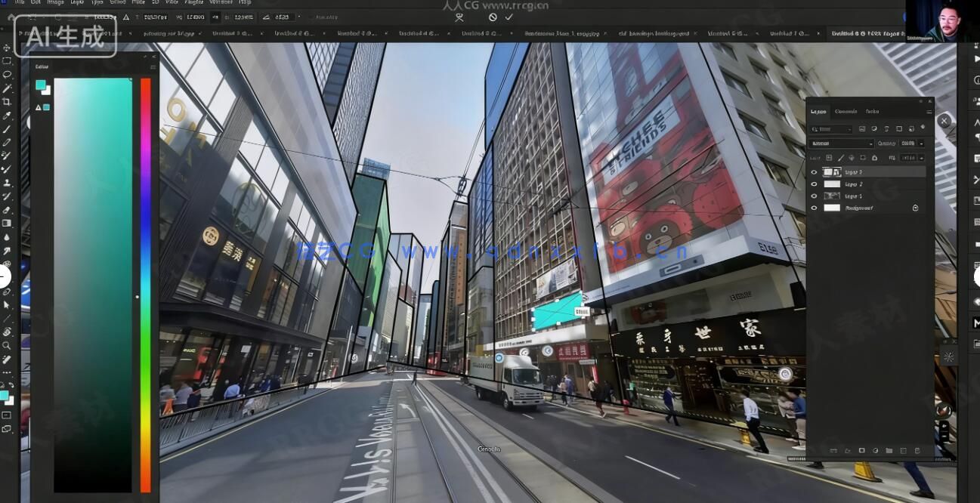Viewport: 980px width, 503px height.
Task: Select the Zoom magnifier tool
Action: [7, 345]
